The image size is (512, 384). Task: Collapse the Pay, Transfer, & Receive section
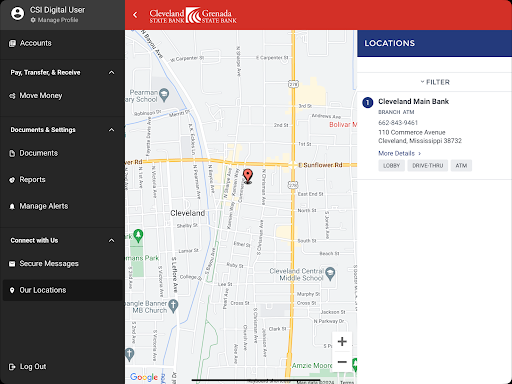(x=112, y=72)
